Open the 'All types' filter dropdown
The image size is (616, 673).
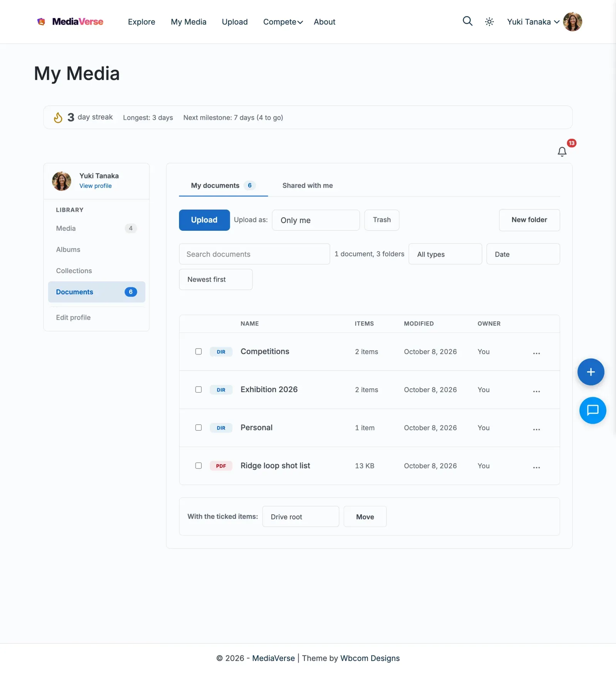click(445, 254)
